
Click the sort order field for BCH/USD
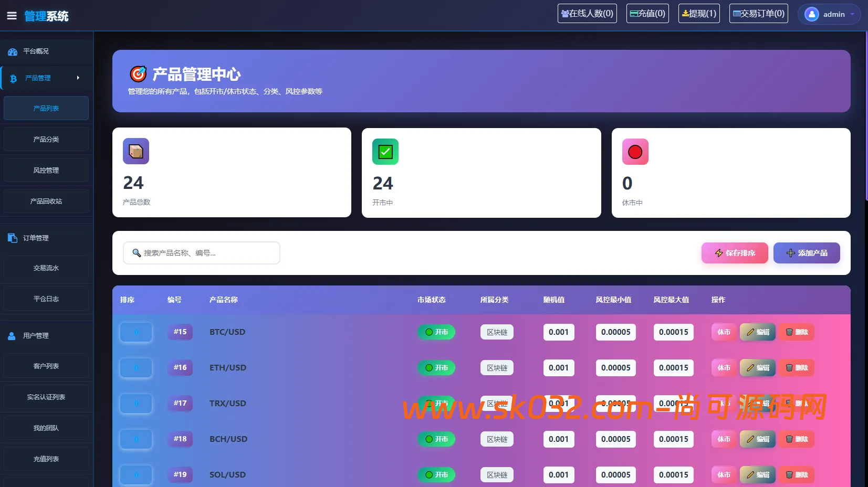[x=136, y=439]
